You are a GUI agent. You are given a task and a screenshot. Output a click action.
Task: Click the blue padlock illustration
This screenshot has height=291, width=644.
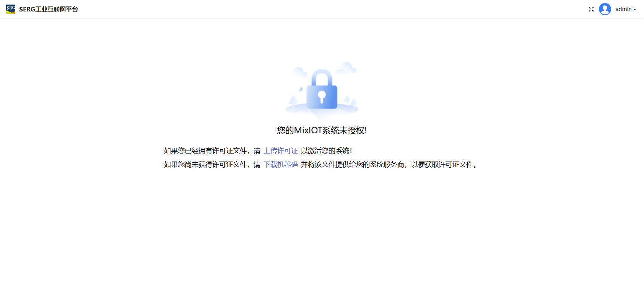pyautogui.click(x=322, y=89)
